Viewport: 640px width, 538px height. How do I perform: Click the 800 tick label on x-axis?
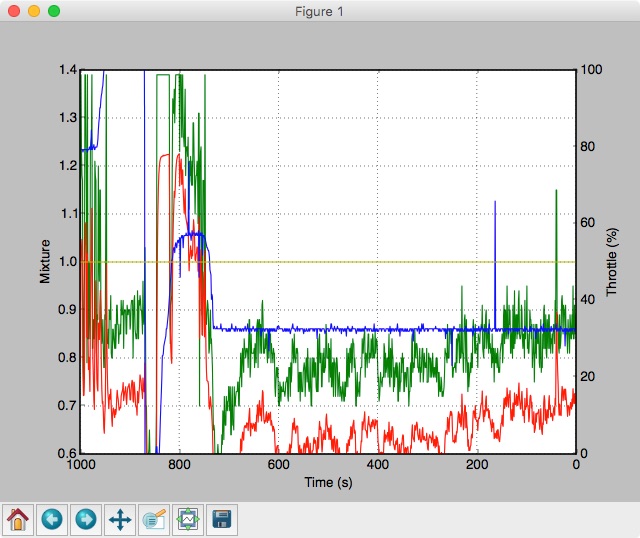pos(179,465)
